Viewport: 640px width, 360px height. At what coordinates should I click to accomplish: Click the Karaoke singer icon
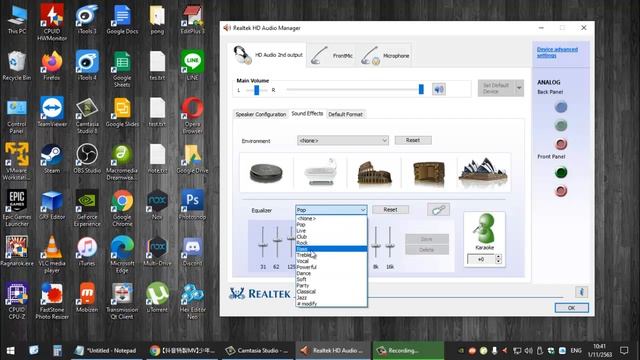pos(484,229)
